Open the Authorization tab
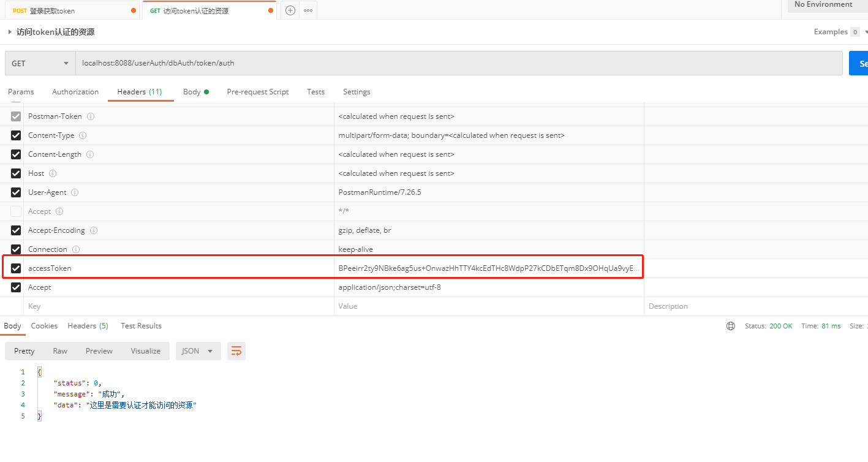This screenshot has height=462, width=868. tap(75, 92)
